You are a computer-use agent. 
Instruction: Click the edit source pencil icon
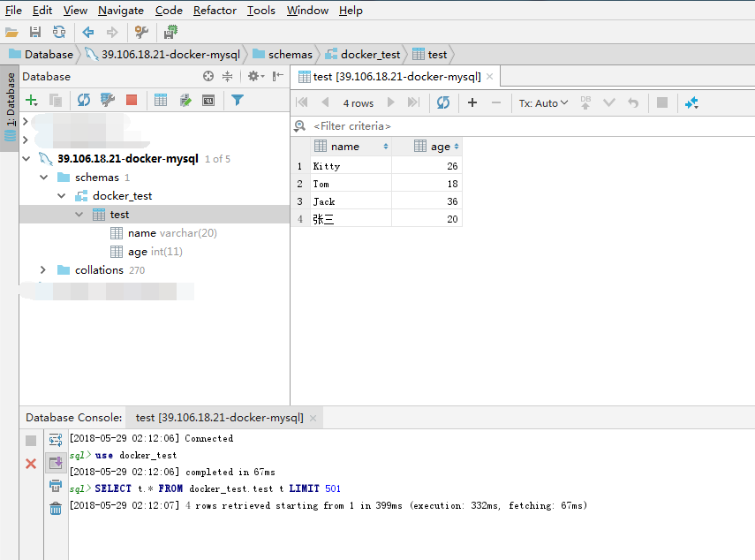pyautogui.click(x=185, y=100)
